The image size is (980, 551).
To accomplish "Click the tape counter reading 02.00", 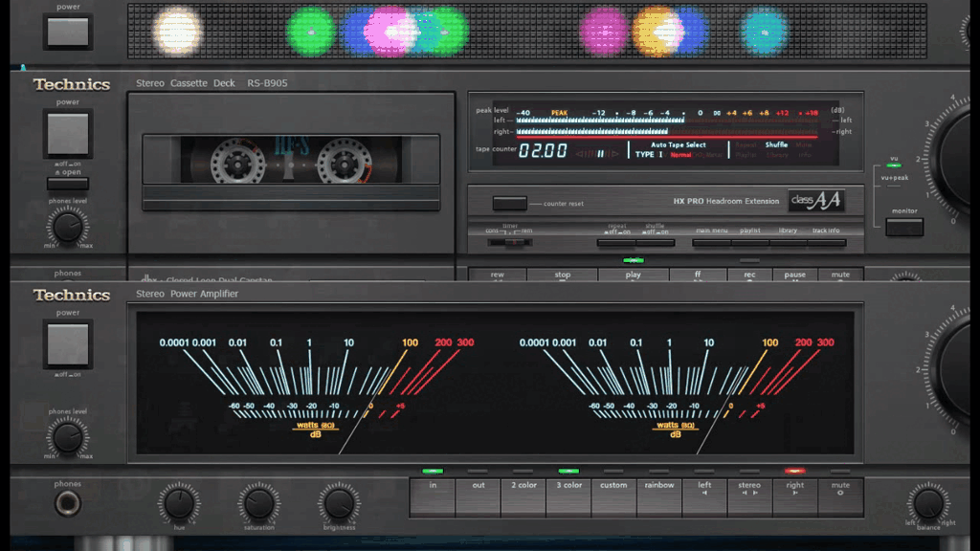I will click(x=543, y=150).
